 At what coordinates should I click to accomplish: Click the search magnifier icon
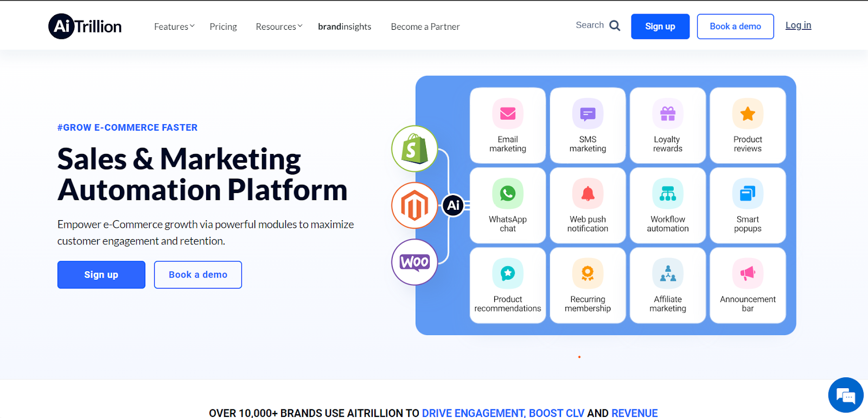click(x=615, y=25)
